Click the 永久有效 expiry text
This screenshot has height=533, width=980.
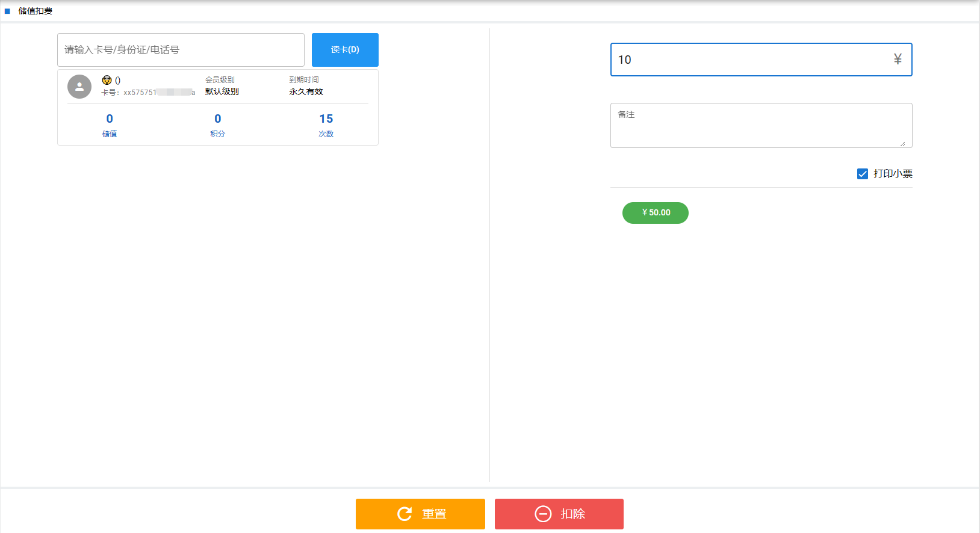tap(306, 91)
